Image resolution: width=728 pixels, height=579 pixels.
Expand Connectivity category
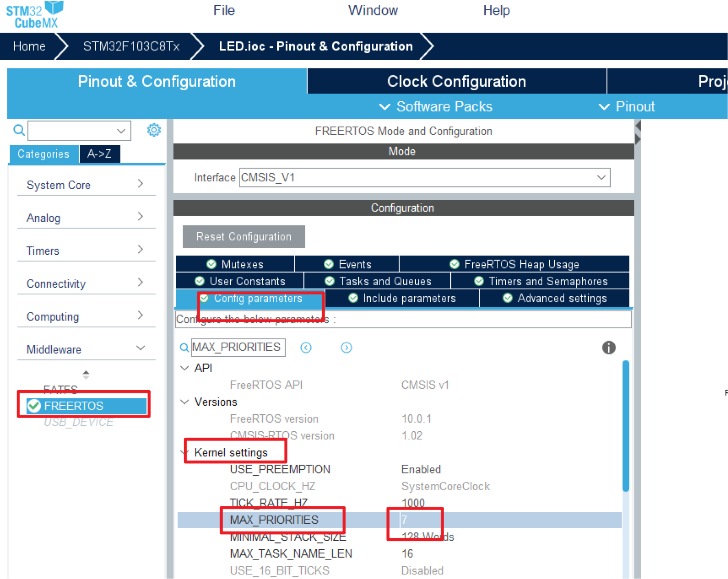click(x=86, y=284)
